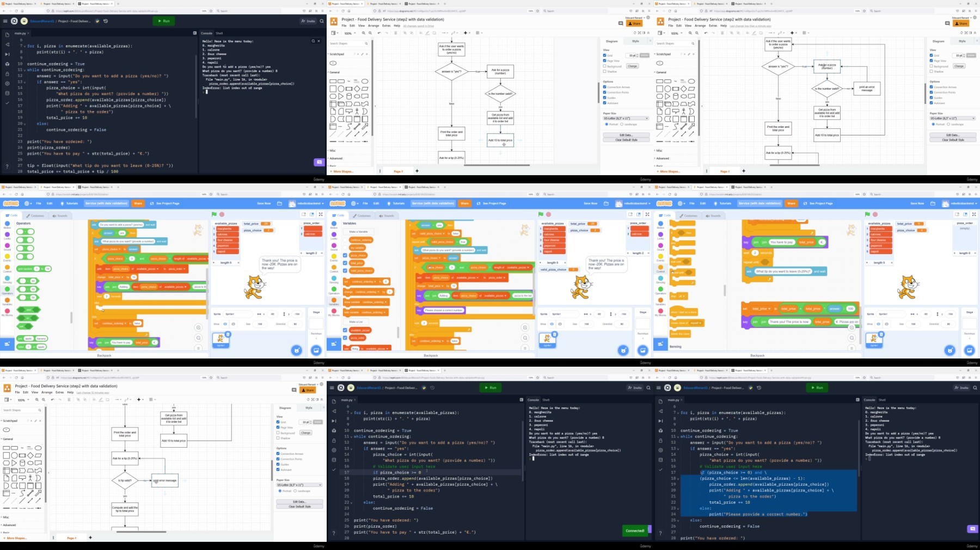Viewport: 980px width, 550px height.
Task: Toggle the available_pizzas checkbox in the Variables palette
Action: pos(345,330)
